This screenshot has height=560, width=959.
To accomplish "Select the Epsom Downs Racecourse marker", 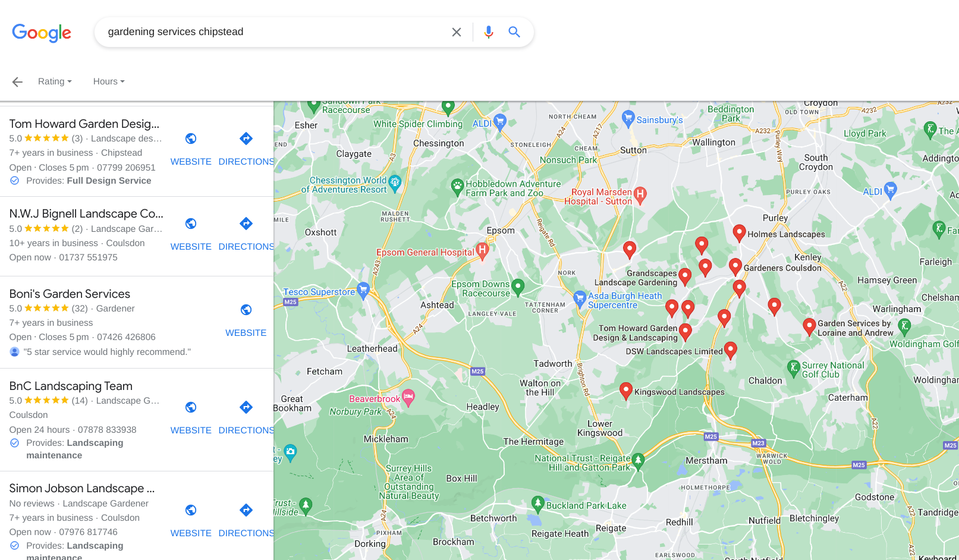I will tap(518, 287).
